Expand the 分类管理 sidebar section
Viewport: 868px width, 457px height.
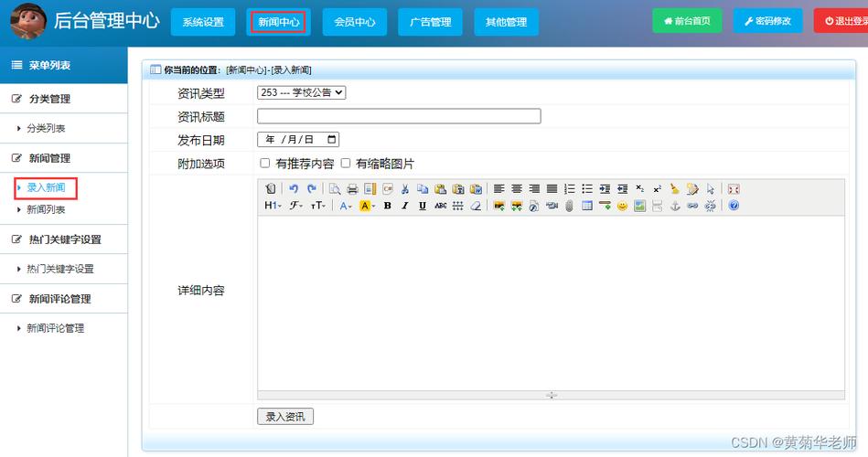point(64,99)
